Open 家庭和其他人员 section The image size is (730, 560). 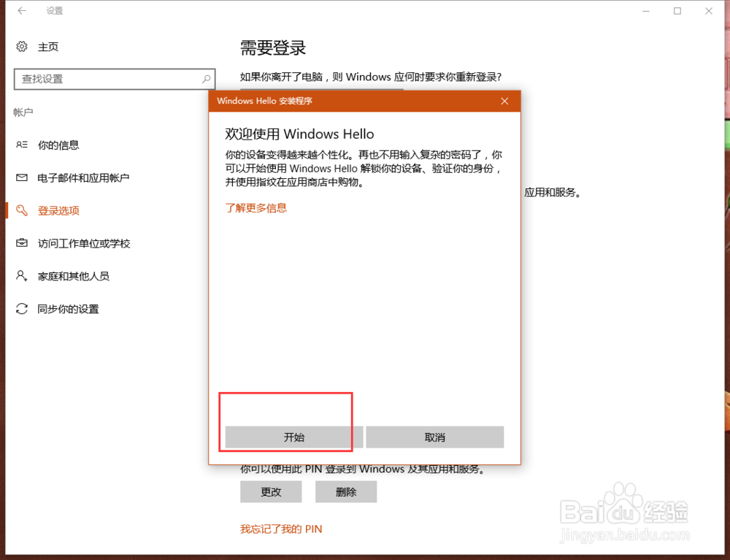pyautogui.click(x=74, y=277)
